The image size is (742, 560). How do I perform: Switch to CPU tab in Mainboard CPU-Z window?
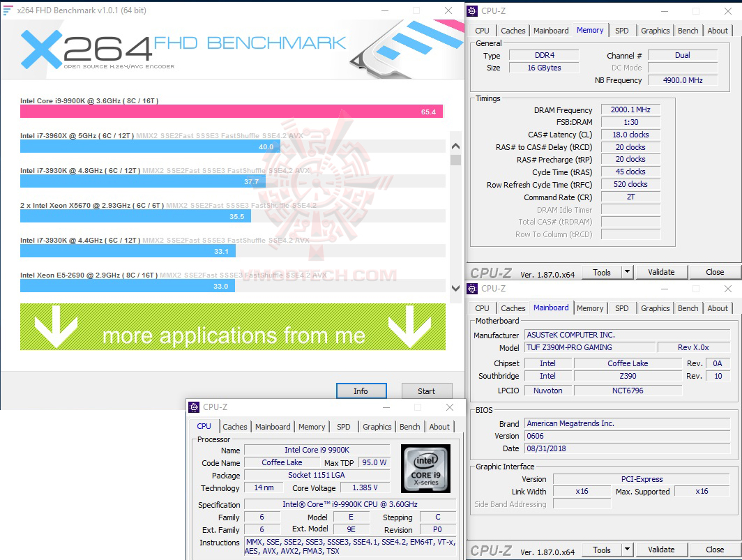point(482,308)
